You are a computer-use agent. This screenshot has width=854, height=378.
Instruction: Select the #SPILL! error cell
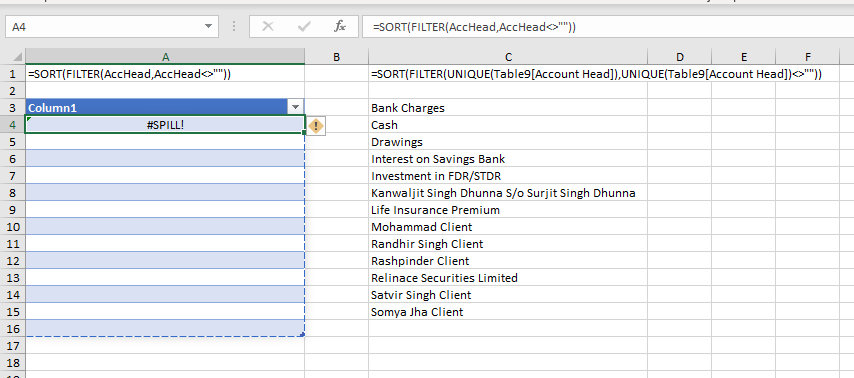[165, 125]
